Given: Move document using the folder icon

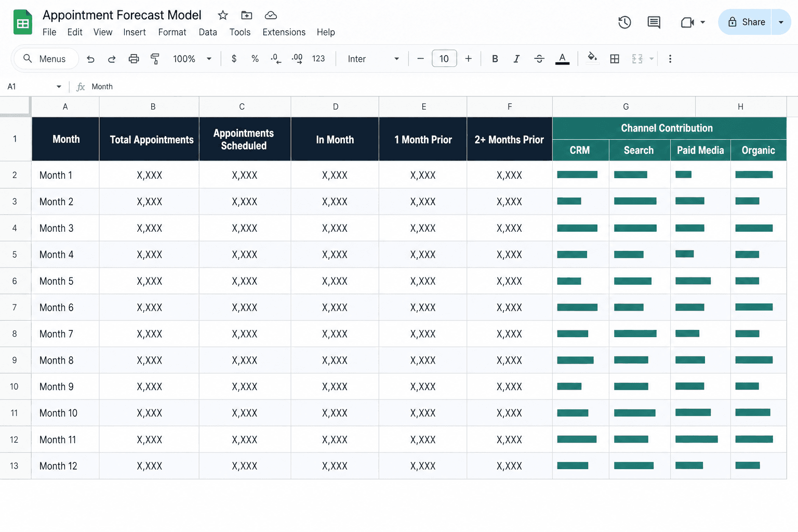Looking at the screenshot, I should click(247, 15).
